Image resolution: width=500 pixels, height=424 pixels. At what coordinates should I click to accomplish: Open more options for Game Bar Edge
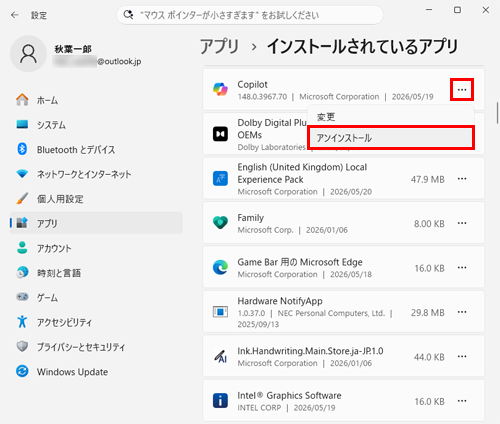click(x=462, y=268)
